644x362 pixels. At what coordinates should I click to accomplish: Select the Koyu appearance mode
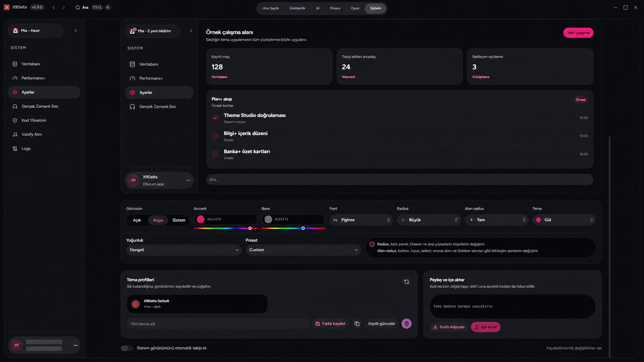[158, 220]
